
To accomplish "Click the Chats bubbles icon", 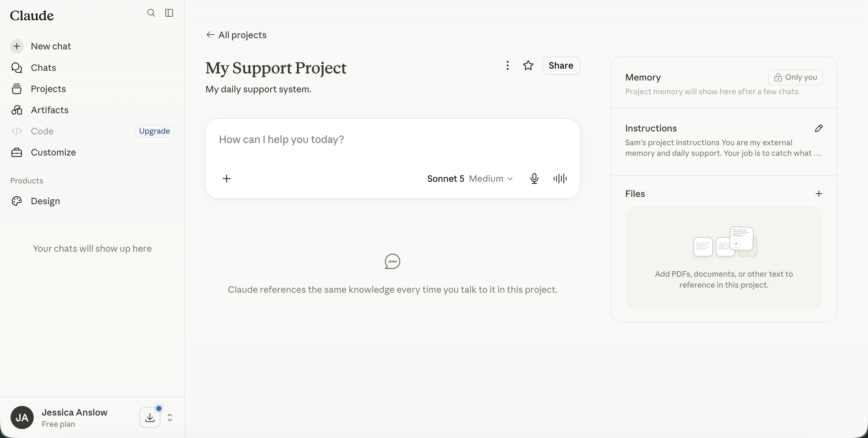I will 16,68.
